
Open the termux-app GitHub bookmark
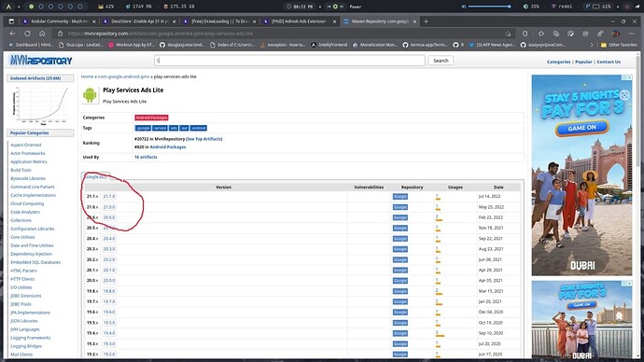click(x=425, y=45)
